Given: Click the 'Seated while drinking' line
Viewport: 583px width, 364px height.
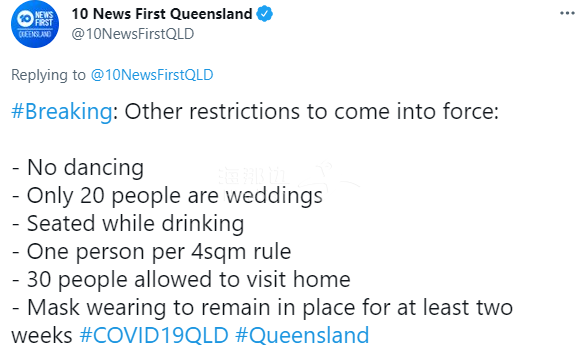Looking at the screenshot, I should coord(128,223).
